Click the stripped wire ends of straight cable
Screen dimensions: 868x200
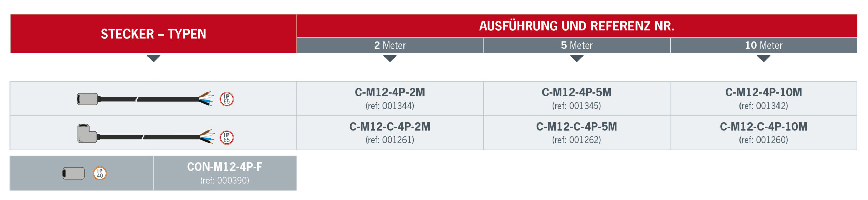click(206, 98)
